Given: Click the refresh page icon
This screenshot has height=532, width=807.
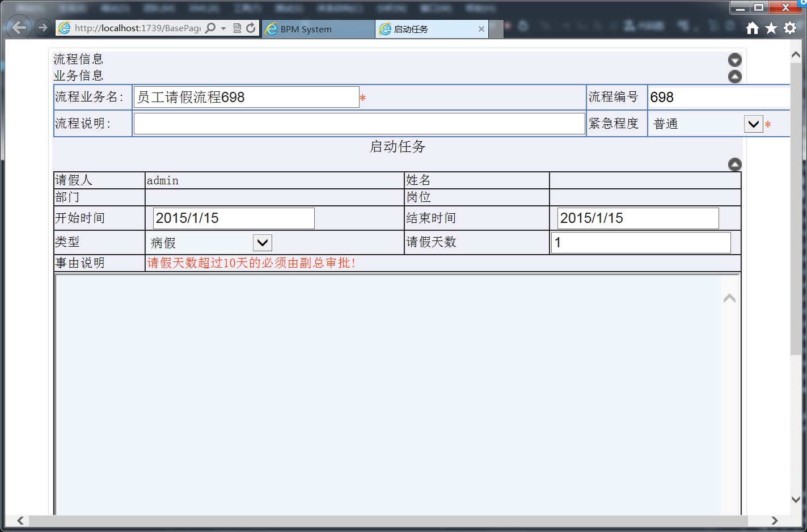Looking at the screenshot, I should click(251, 28).
